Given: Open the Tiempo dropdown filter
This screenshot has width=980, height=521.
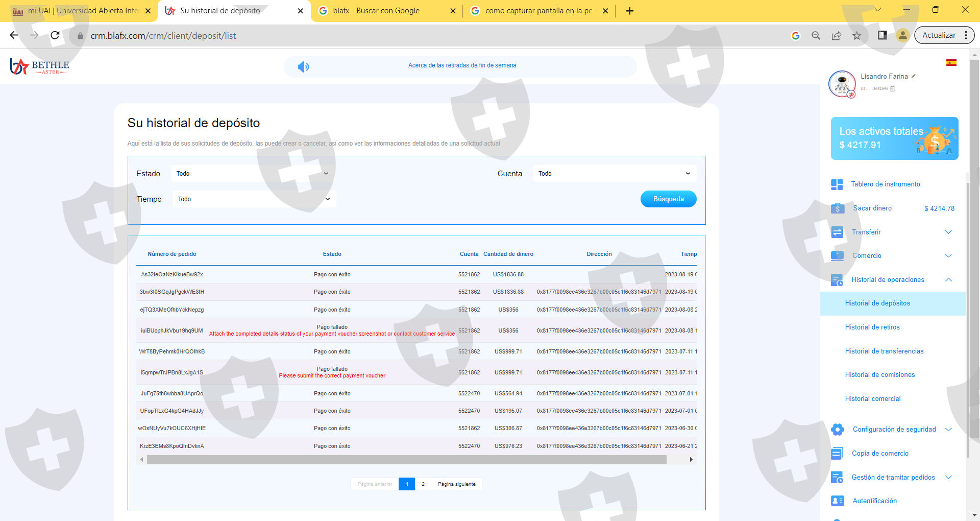Looking at the screenshot, I should coord(254,199).
